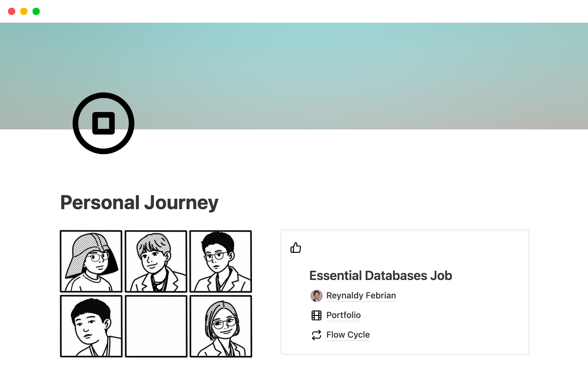Click the Reynaldy Febrian avatar photo

[x=316, y=296]
